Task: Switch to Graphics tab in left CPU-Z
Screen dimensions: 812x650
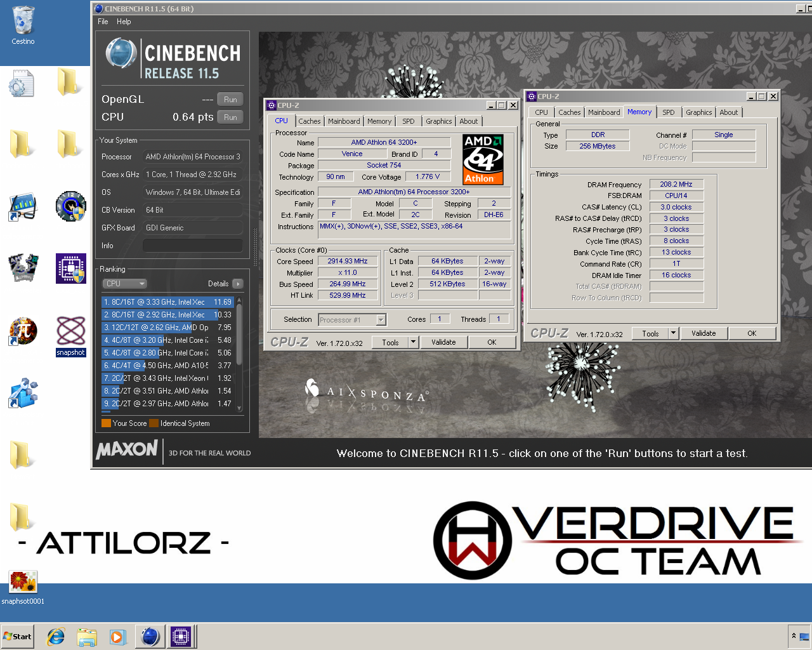Action: pos(439,121)
